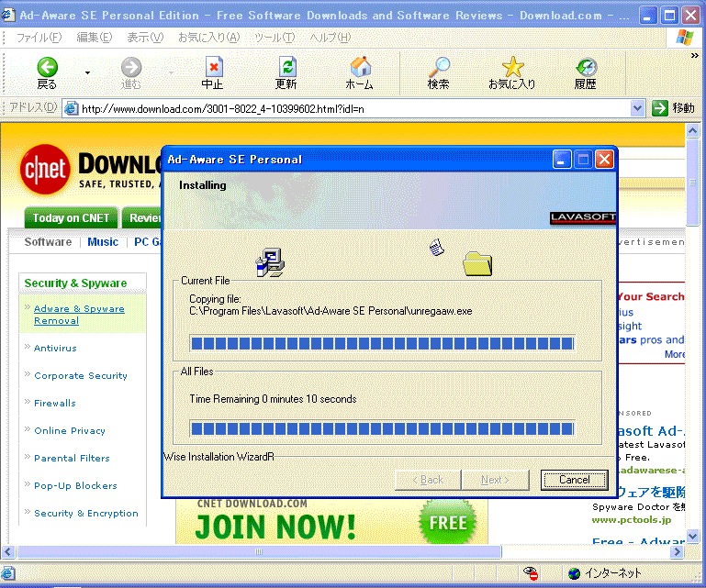The width and height of the screenshot is (706, 588).
Task: Click the disabled Next button in installer
Action: tap(495, 480)
